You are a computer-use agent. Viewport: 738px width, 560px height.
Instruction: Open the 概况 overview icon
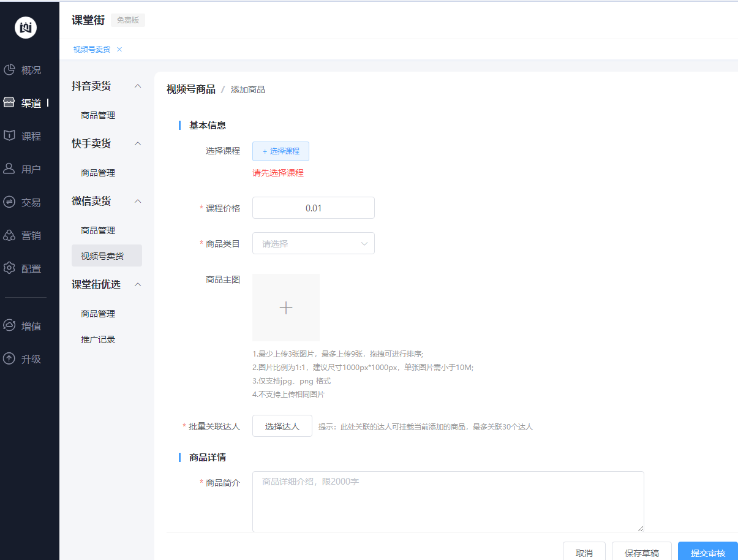pyautogui.click(x=9, y=70)
